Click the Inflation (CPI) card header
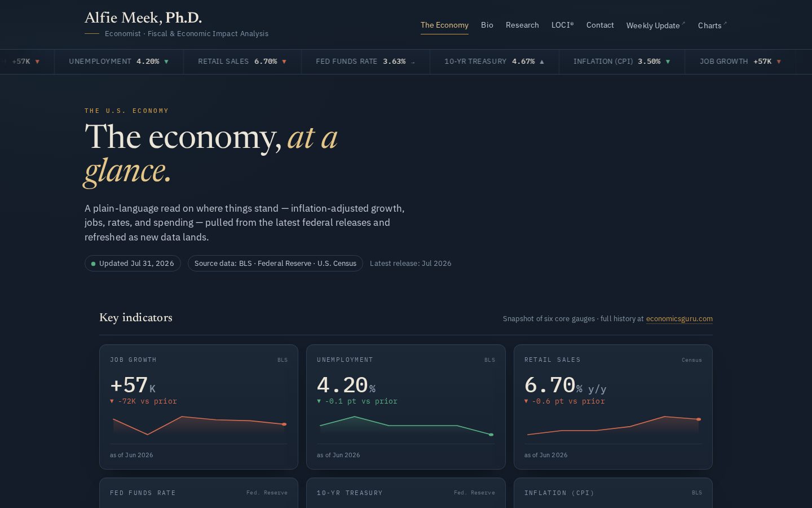The width and height of the screenshot is (812, 508). [x=613, y=493]
